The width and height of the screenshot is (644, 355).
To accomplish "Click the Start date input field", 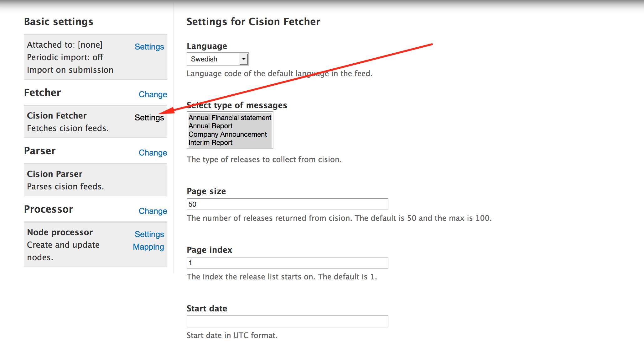I will tap(287, 321).
